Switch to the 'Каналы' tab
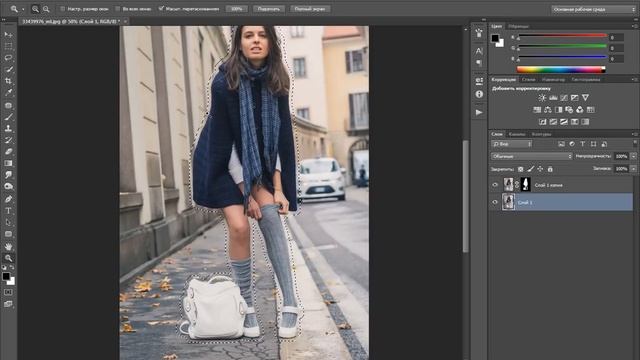 point(517,134)
